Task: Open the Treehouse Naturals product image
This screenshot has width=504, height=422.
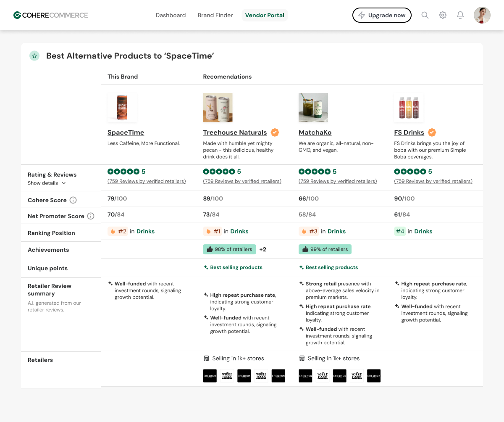Action: (218, 108)
